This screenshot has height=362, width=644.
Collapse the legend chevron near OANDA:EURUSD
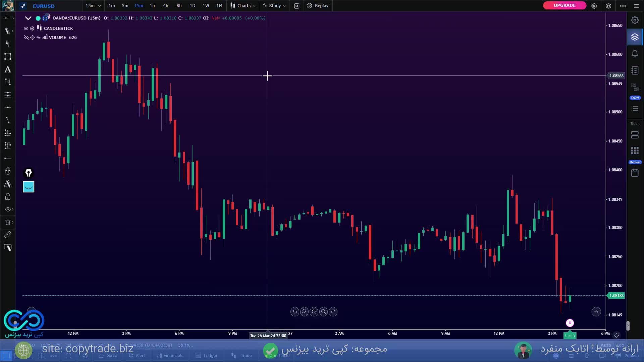pyautogui.click(x=28, y=18)
